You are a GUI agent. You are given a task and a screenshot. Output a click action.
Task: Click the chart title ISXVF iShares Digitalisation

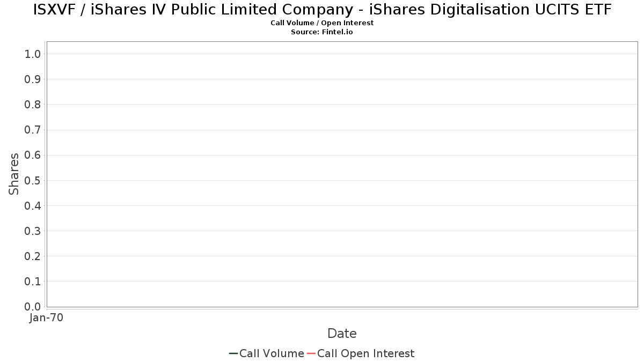tap(322, 10)
